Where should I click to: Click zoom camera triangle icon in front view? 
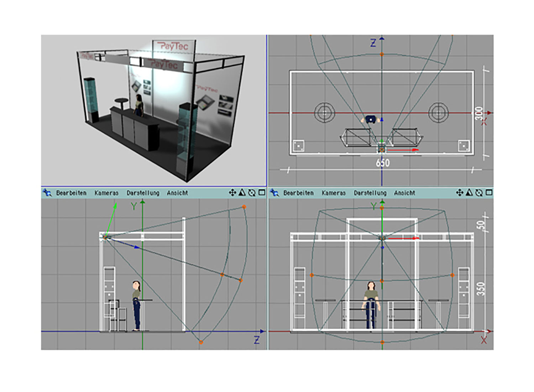click(x=469, y=193)
